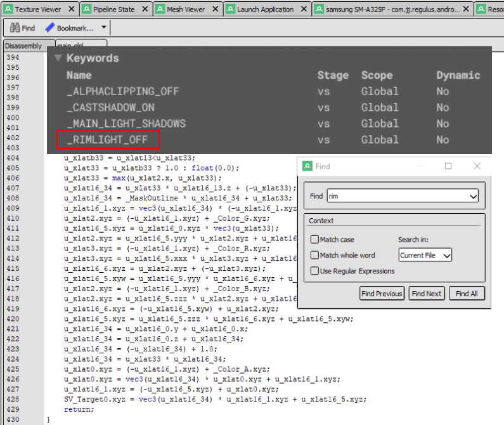The height and width of the screenshot is (425, 504).
Task: Toggle Use Regular Expressions checkbox
Action: (315, 271)
